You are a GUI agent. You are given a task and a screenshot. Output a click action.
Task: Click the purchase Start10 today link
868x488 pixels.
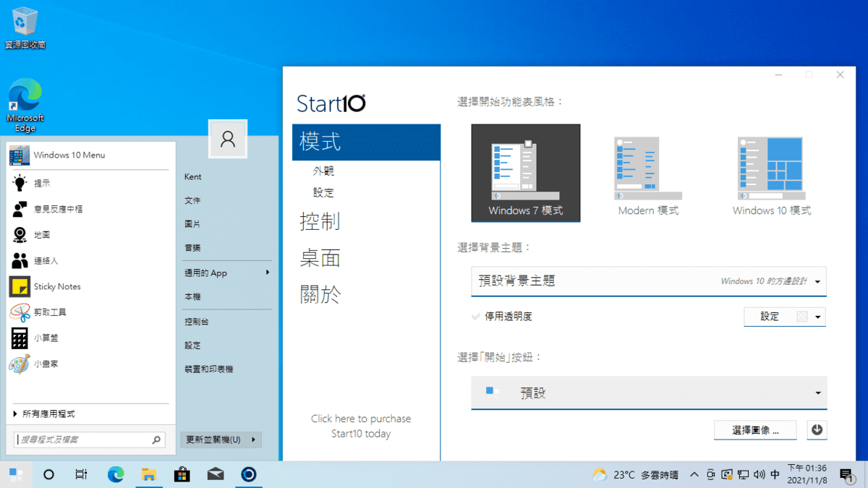pos(361,425)
